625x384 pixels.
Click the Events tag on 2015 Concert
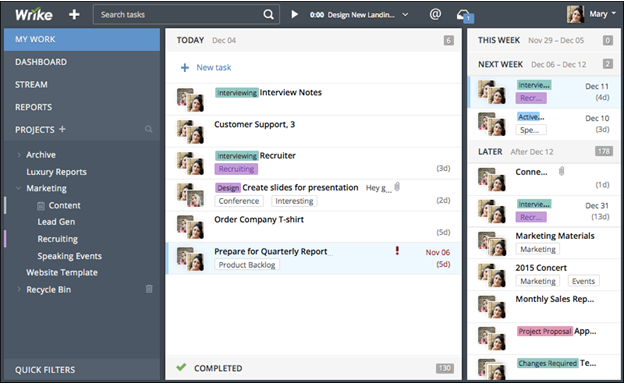pos(583,281)
